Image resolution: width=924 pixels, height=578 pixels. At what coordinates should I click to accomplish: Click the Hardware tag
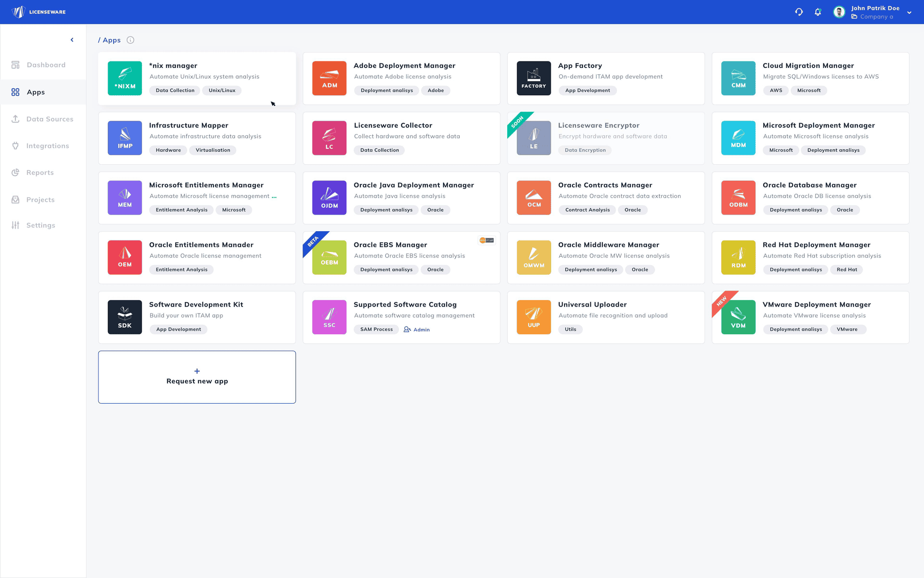tap(168, 150)
